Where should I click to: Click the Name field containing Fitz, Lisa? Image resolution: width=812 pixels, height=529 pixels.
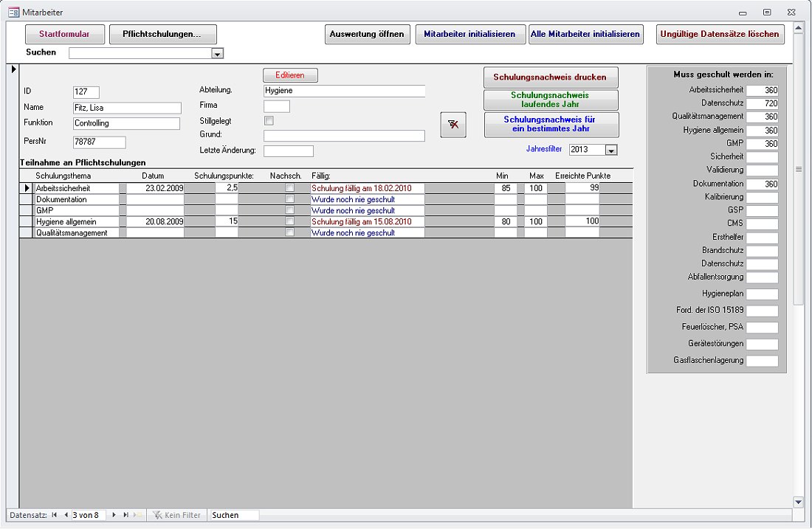click(126, 108)
